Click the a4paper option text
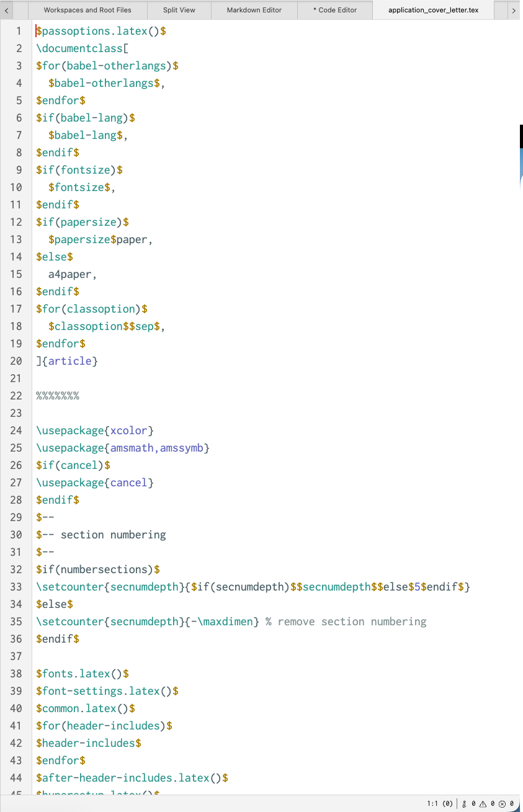This screenshot has height=812, width=523. (x=70, y=274)
